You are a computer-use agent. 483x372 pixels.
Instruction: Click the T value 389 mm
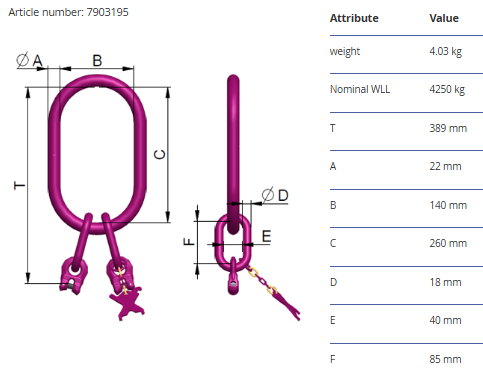click(448, 128)
